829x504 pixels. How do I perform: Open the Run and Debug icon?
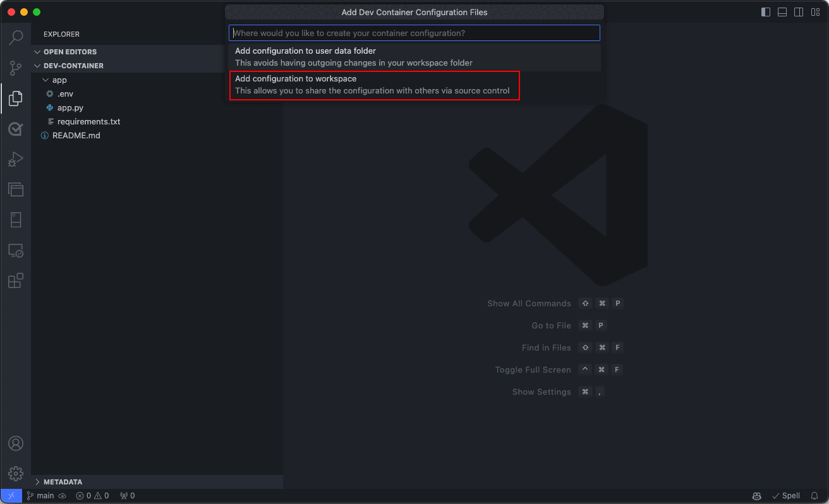[16, 159]
